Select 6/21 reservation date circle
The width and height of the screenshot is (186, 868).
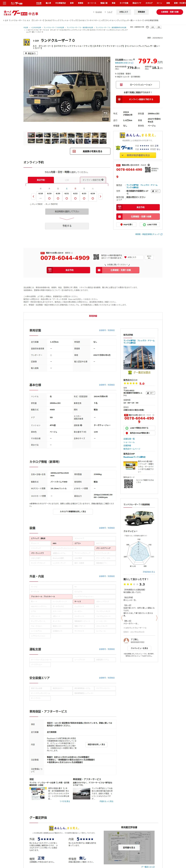tap(66, 198)
